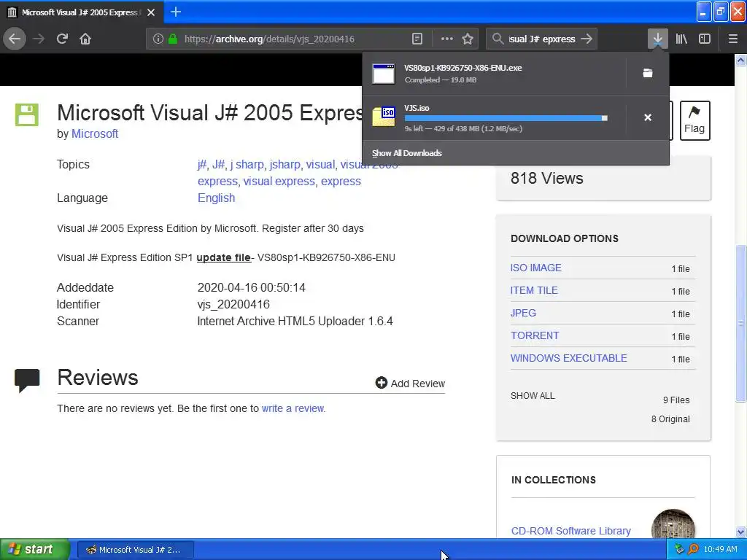Open the English language link
The image size is (747, 560).
pos(216,198)
